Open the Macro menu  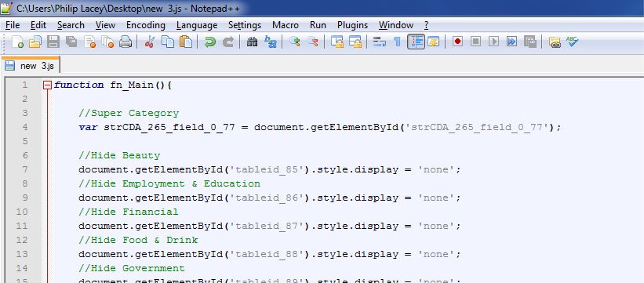tap(286, 25)
